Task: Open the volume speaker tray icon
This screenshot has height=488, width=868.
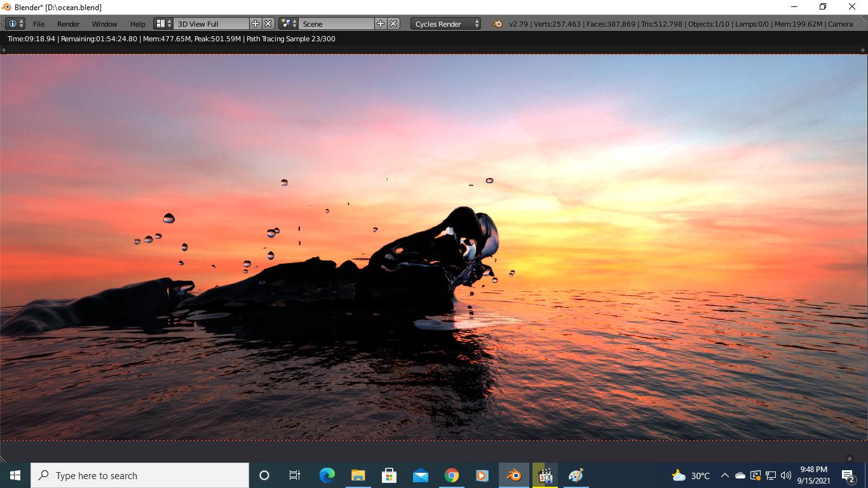Action: coord(786,475)
